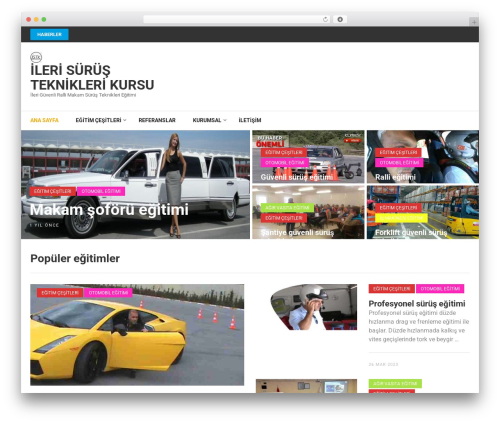Click EĞİTİM ÇEŞİTLERİ tag above Profesyonel sürüş
Viewport: 500px width, 423px height.
click(392, 289)
